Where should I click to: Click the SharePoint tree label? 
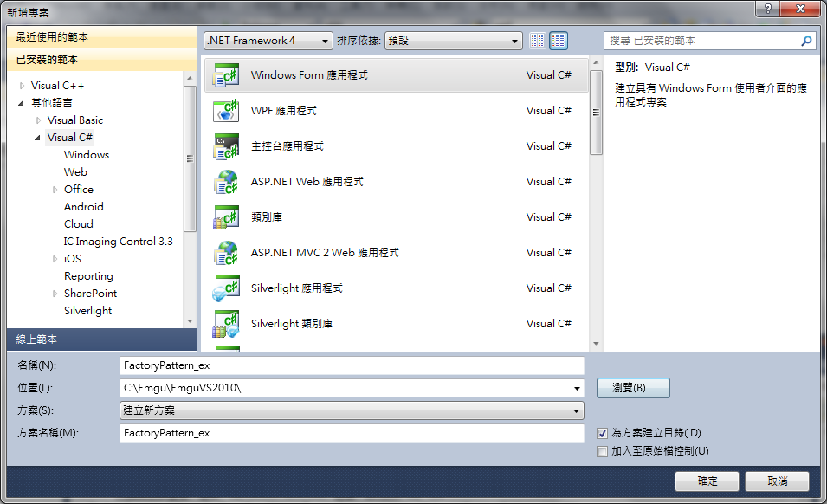point(91,294)
